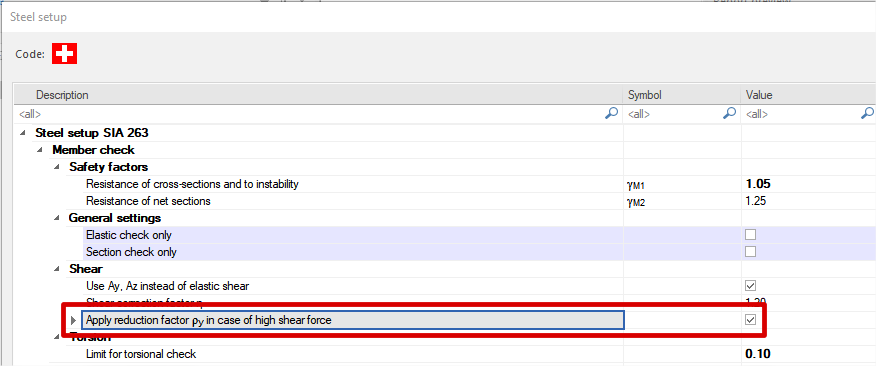Select the torsional check limit value 0.10
The height and width of the screenshot is (366, 876).
point(759,354)
